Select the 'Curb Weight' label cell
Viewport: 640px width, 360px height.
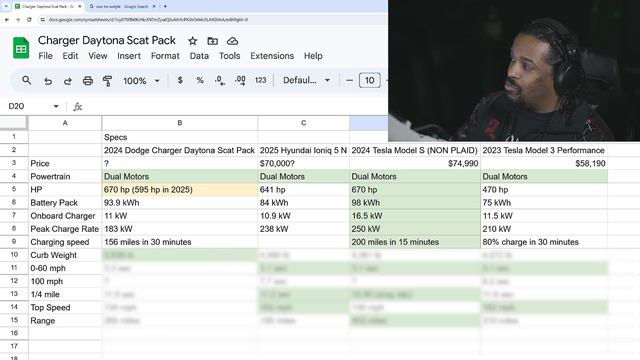65,255
